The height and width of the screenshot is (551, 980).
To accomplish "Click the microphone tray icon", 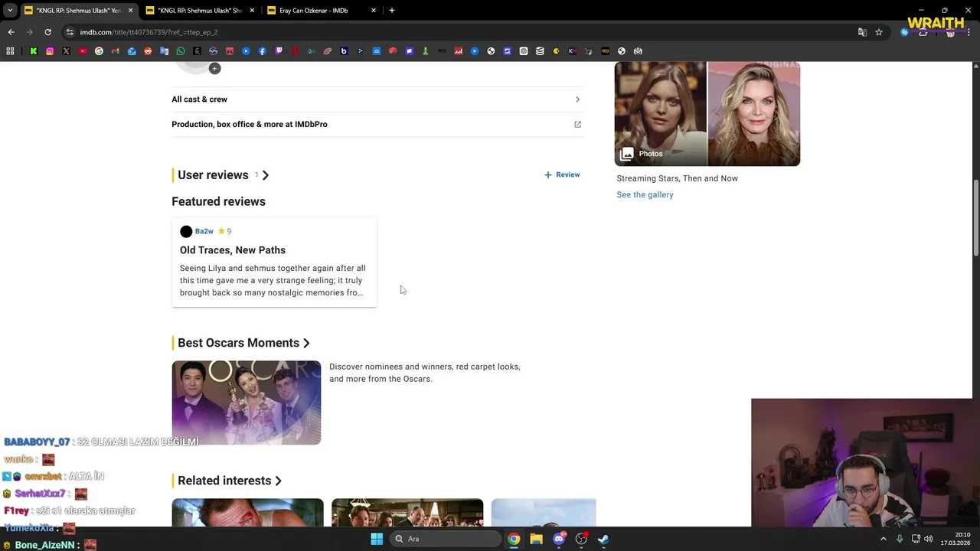I will coord(900,539).
